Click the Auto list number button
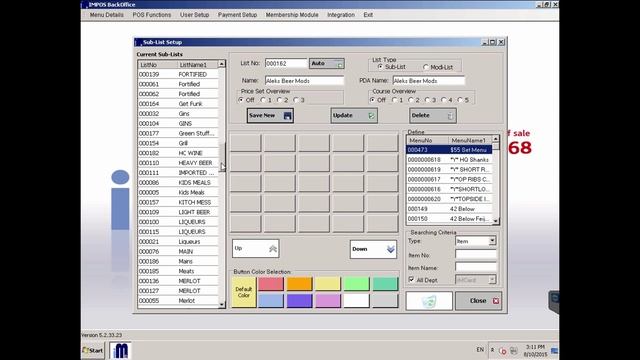The height and width of the screenshot is (360, 640). click(x=327, y=63)
